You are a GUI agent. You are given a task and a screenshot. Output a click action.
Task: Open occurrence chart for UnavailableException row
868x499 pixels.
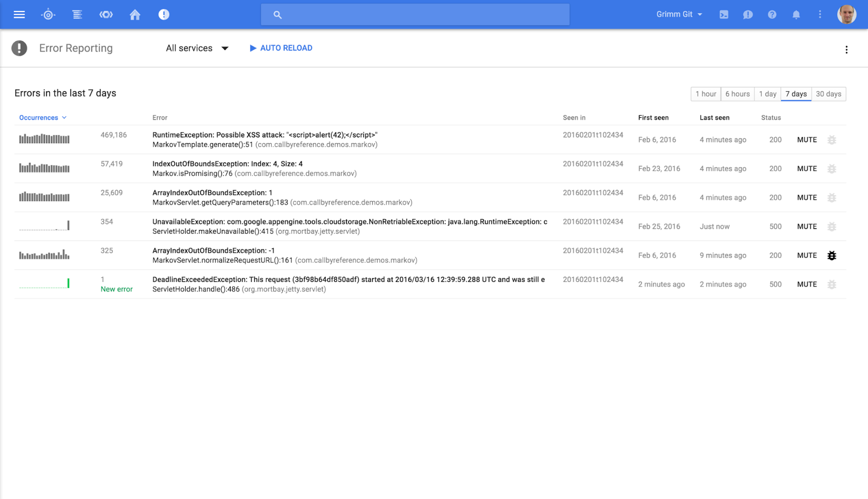pos(44,225)
